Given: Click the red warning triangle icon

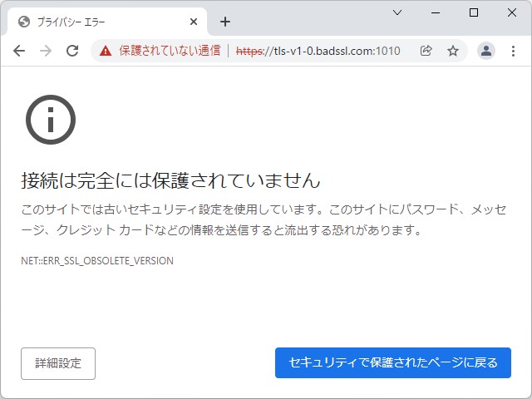Looking at the screenshot, I should click(x=106, y=51).
